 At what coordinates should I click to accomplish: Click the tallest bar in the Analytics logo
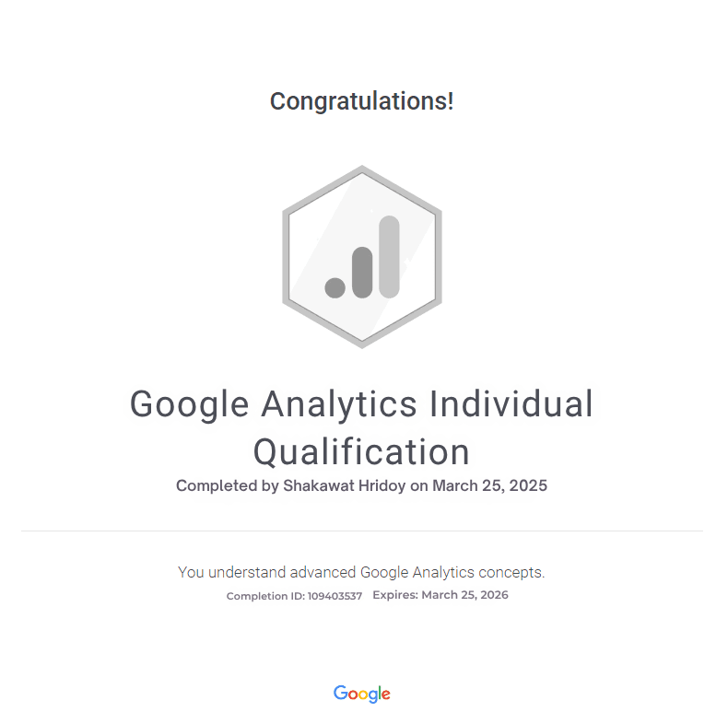pos(389,257)
